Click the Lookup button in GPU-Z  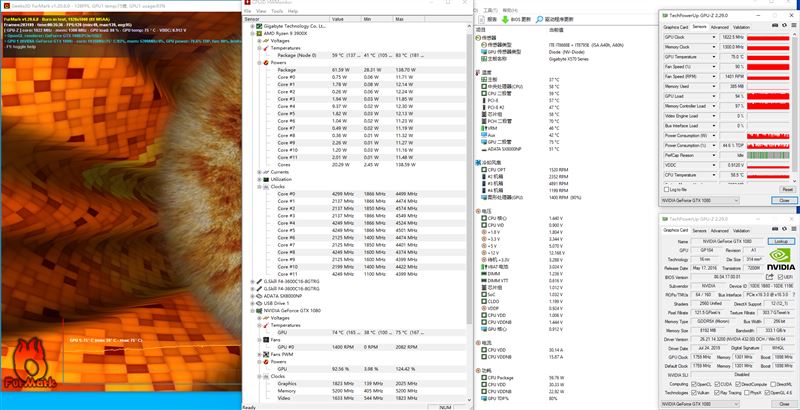point(781,241)
